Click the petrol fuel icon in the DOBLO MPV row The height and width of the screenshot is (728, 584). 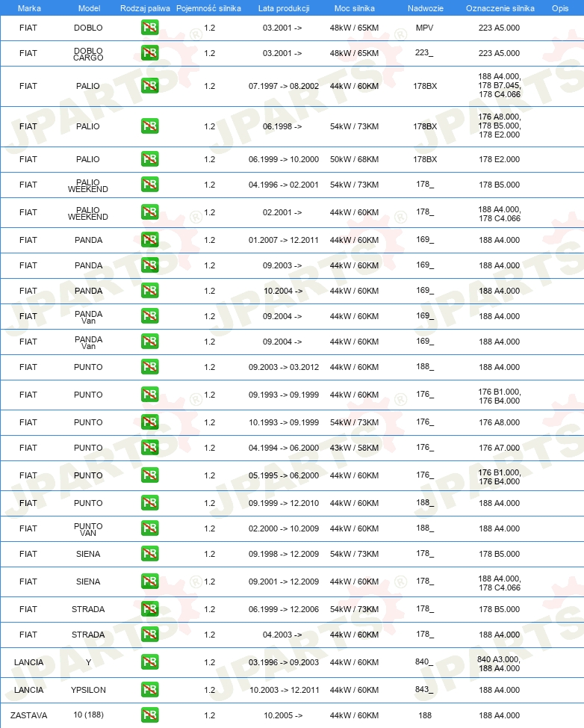[150, 28]
